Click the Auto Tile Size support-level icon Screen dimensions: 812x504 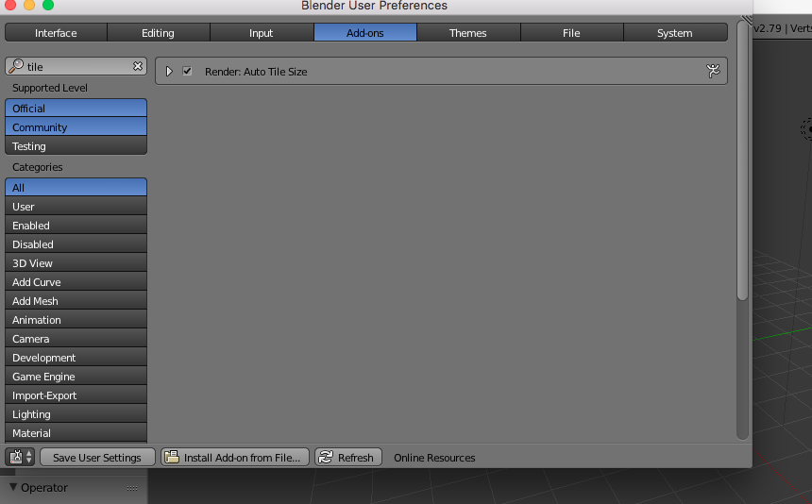[x=713, y=71]
